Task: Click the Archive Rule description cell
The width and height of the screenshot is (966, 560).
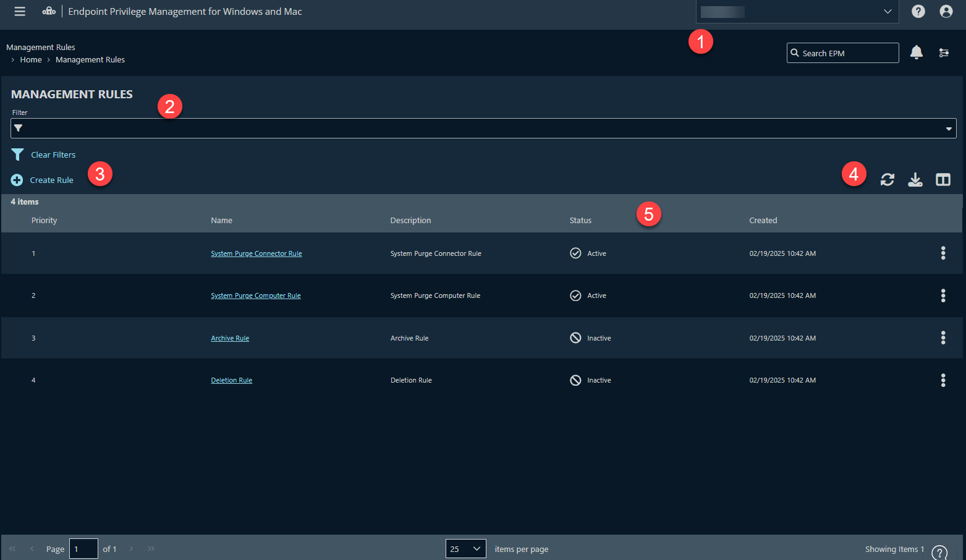Action: 409,338
